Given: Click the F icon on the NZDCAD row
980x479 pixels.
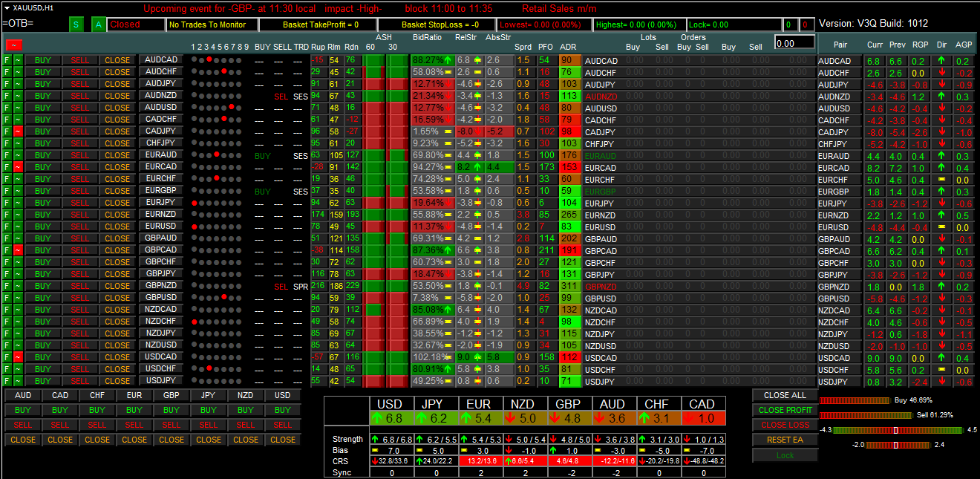Looking at the screenshot, I should [x=7, y=310].
